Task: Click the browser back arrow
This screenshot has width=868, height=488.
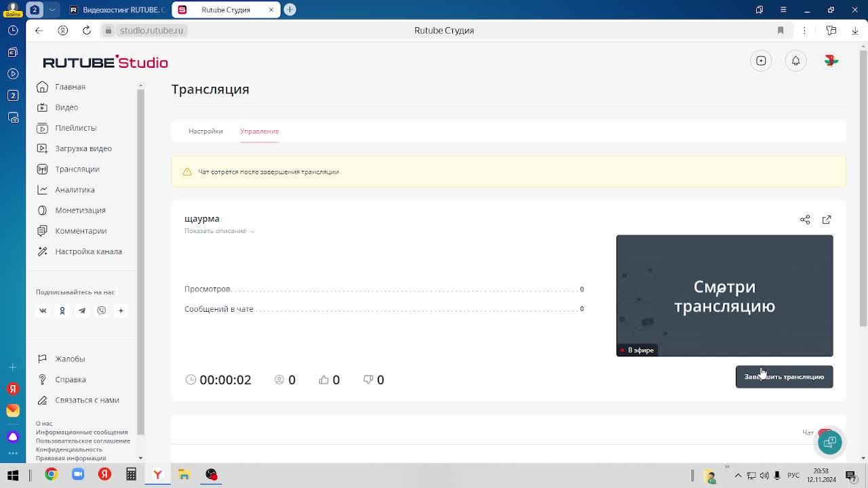Action: click(x=39, y=30)
